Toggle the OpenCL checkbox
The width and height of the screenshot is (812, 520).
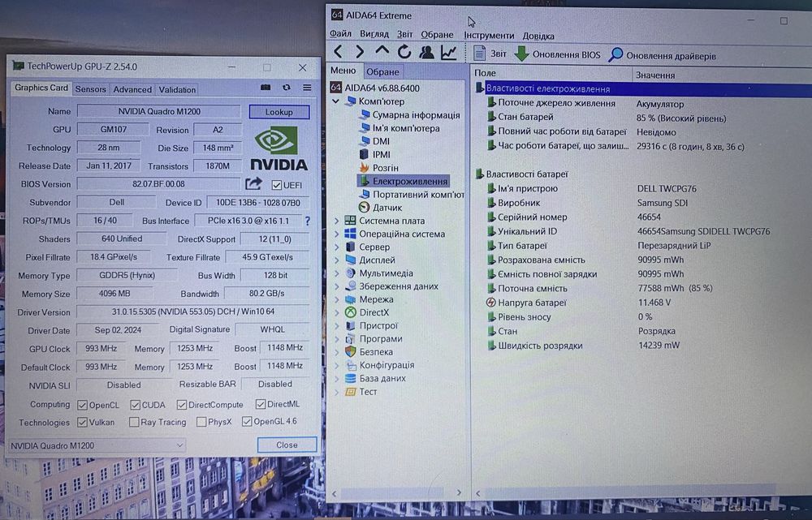pyautogui.click(x=82, y=405)
